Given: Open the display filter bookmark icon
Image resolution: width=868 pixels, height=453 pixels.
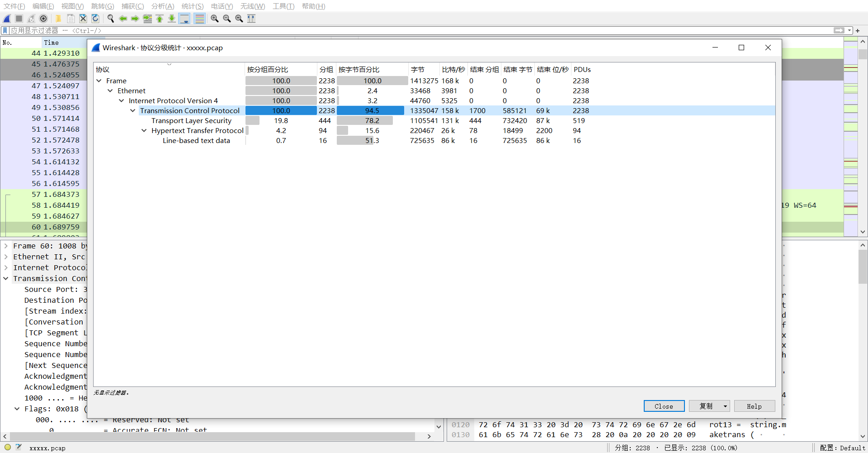Looking at the screenshot, I should 5,30.
